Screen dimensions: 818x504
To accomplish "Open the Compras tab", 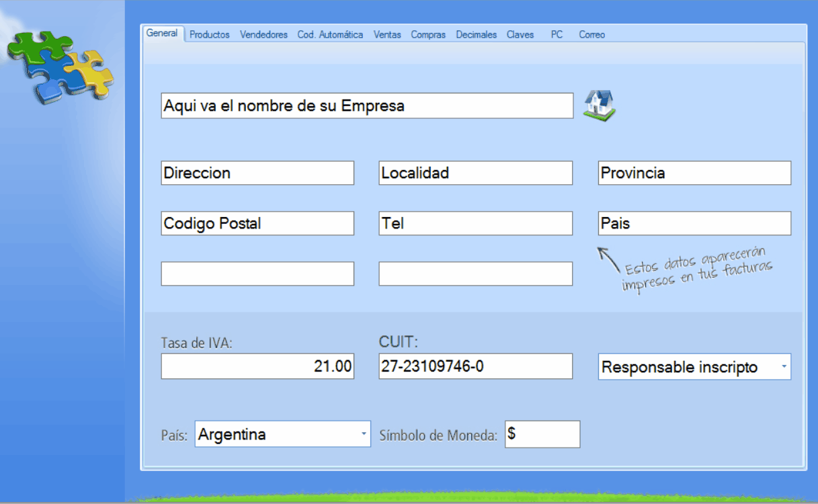I will click(428, 35).
